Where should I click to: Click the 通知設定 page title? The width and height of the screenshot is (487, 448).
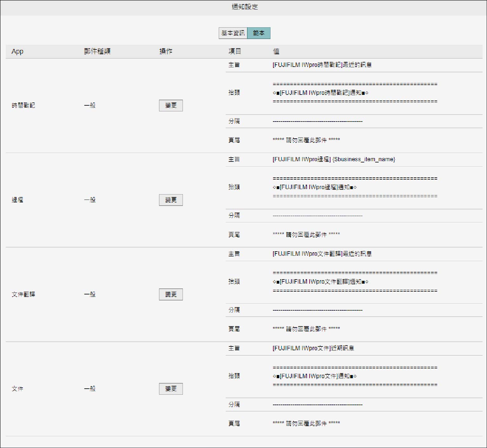[244, 7]
